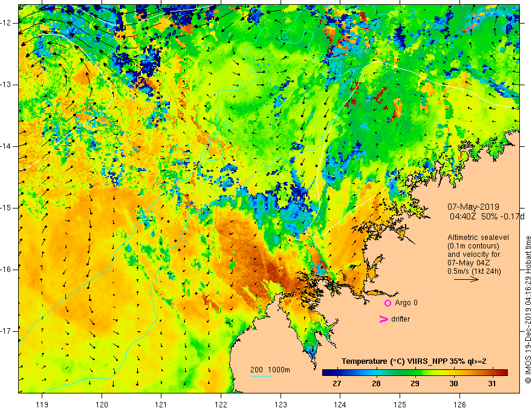Click the green 29 degree colorbar section

tap(415, 373)
